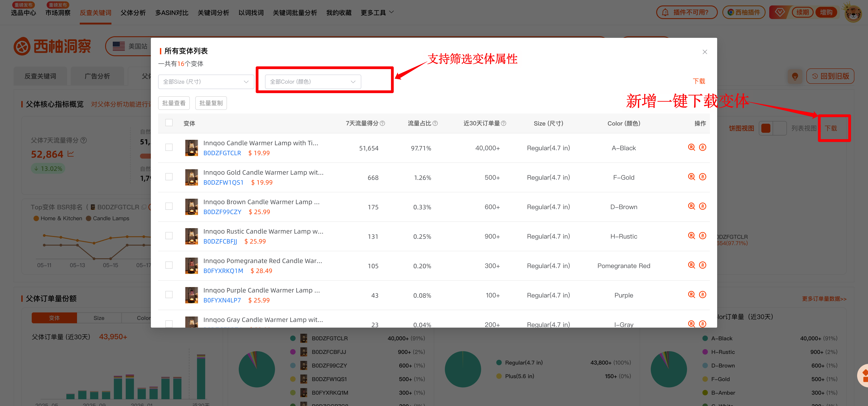Click help icon beside 父体7天流量得分
The height and width of the screenshot is (406, 868).
[84, 140]
